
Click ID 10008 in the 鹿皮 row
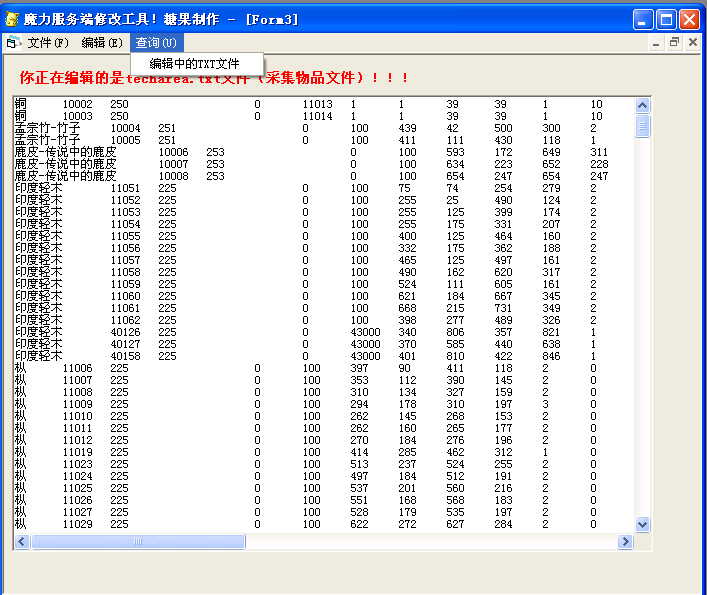coord(174,176)
